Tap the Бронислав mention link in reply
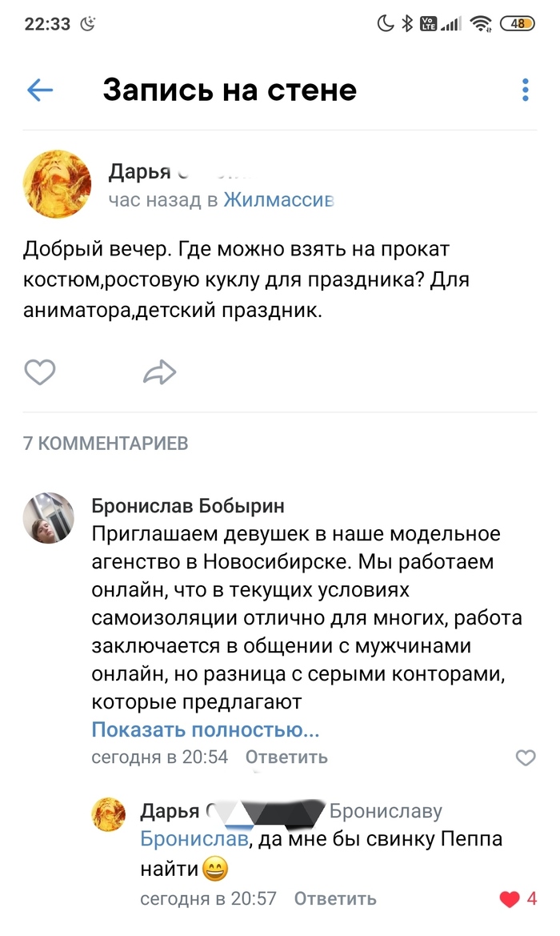The height and width of the screenshot is (936, 560). point(194,839)
